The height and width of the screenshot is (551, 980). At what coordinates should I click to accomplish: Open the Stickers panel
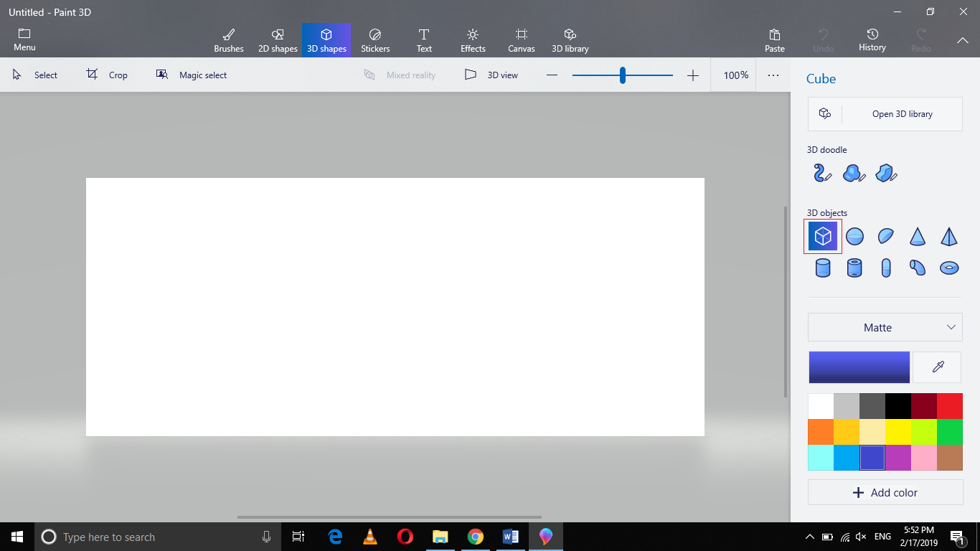click(374, 39)
